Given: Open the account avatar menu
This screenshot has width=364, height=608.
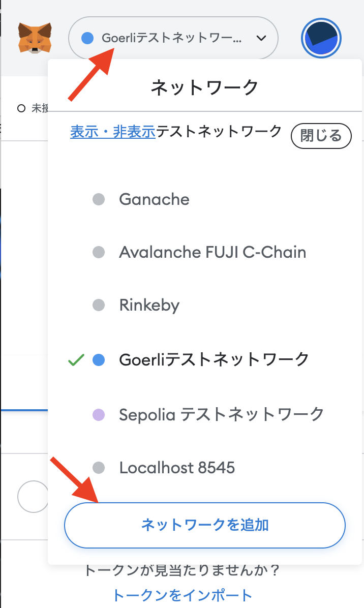Looking at the screenshot, I should [321, 38].
